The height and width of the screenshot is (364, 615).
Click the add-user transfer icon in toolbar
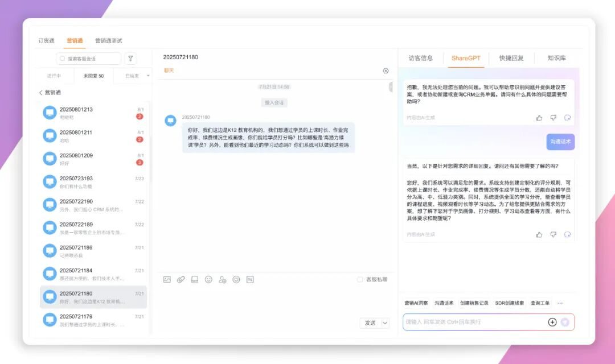(222, 279)
